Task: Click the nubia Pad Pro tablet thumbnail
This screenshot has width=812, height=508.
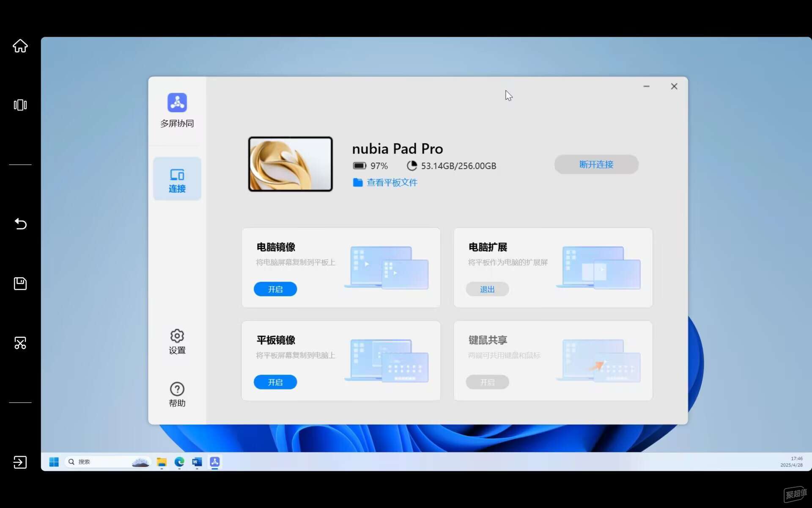Action: pyautogui.click(x=290, y=164)
